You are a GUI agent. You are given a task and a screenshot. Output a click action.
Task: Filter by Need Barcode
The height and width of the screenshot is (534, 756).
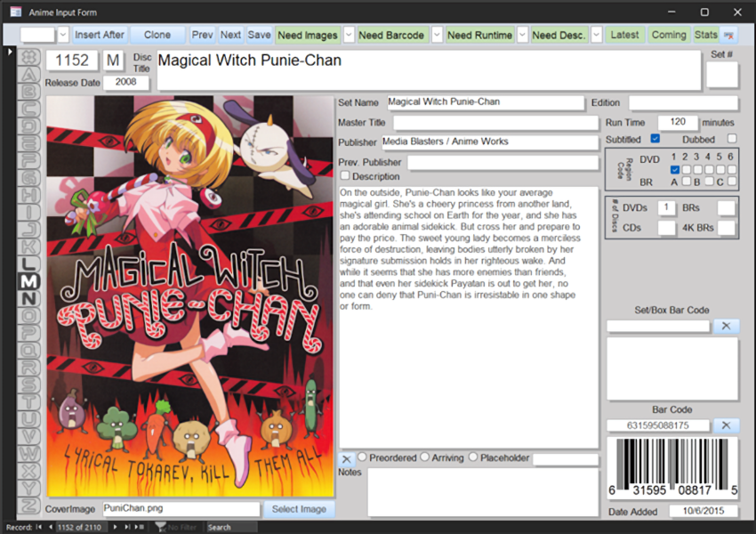tap(391, 36)
